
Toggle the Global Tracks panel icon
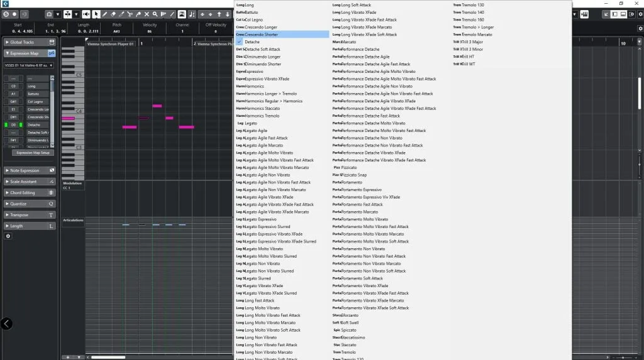click(x=52, y=42)
